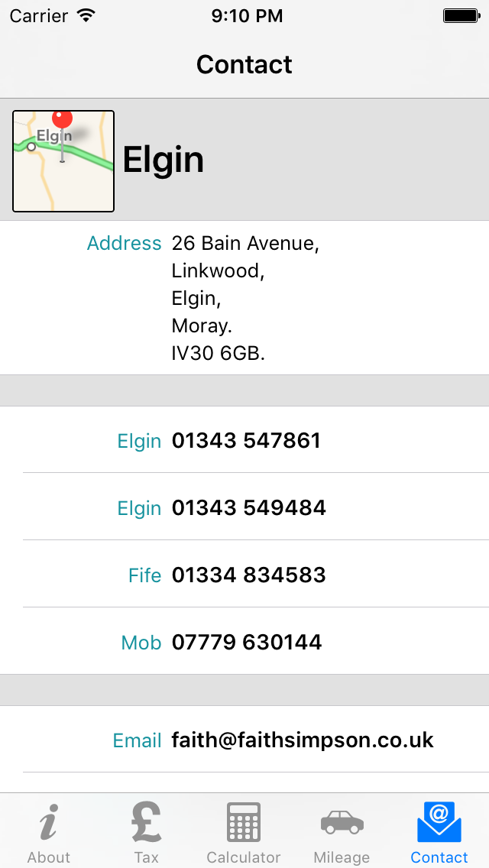The width and height of the screenshot is (489, 868).
Task: Tap the Contact envelope icon
Action: click(439, 822)
